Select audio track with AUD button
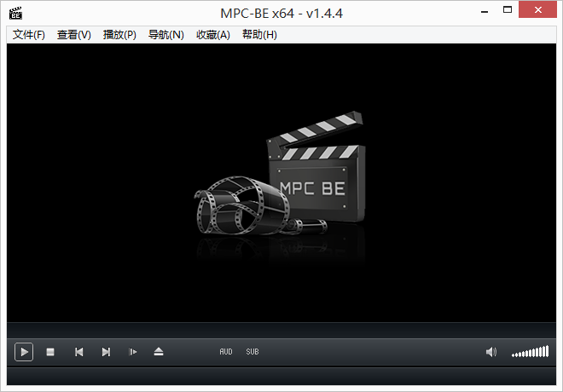The height and width of the screenshot is (392, 563). [x=226, y=352]
